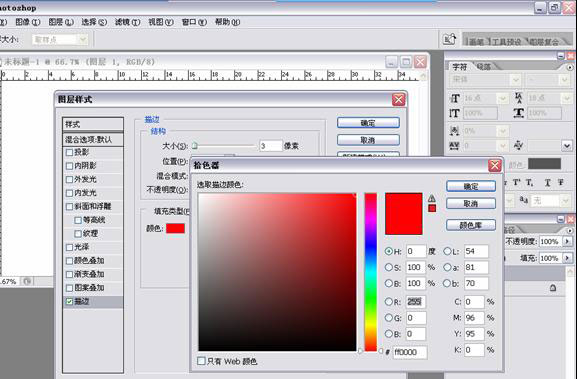Toggle strikethrough text style
This screenshot has width=577, height=379.
560,183
